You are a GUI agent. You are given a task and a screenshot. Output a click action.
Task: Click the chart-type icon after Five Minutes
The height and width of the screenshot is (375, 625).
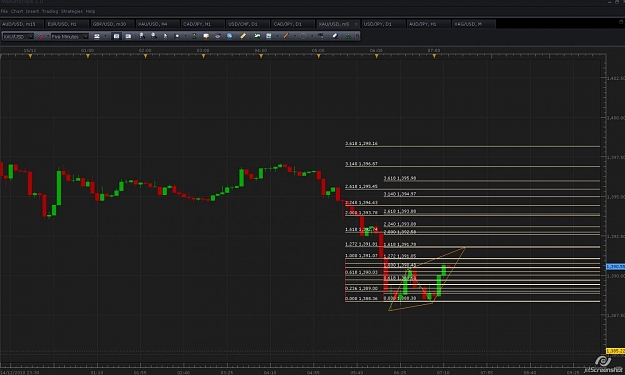[97, 36]
